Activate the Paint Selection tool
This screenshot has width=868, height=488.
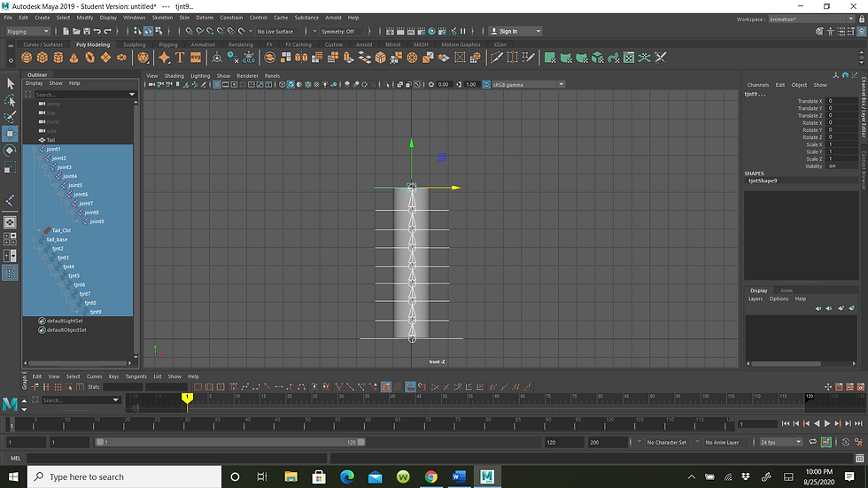(10, 117)
